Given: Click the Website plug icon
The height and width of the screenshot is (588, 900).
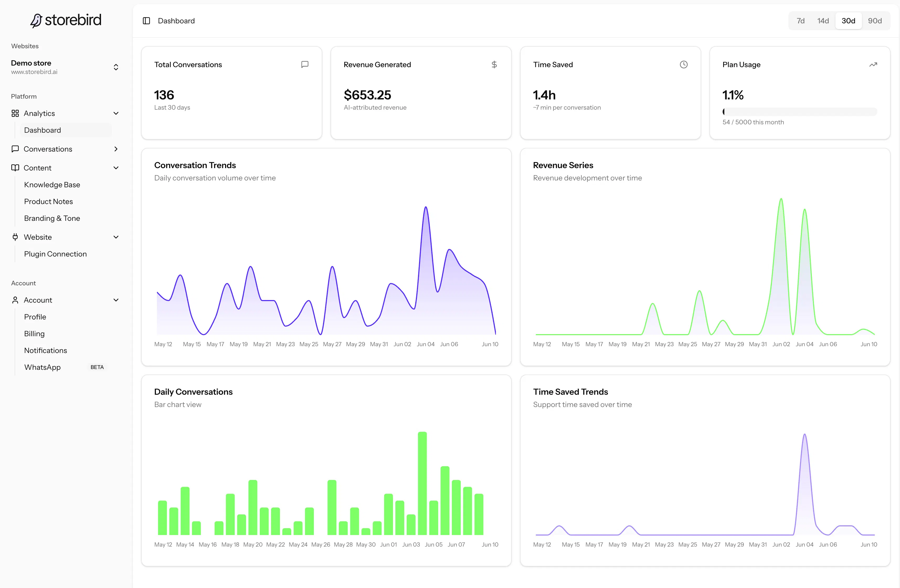Looking at the screenshot, I should coord(15,237).
